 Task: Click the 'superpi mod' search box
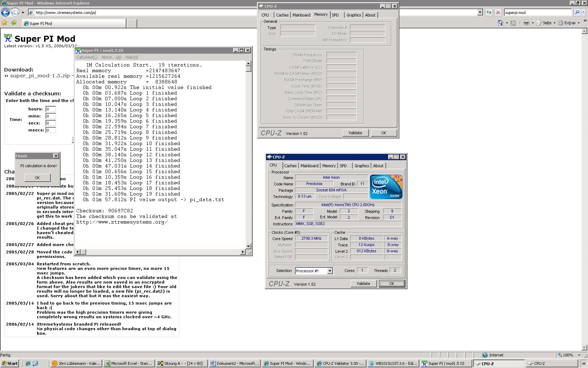coord(538,12)
